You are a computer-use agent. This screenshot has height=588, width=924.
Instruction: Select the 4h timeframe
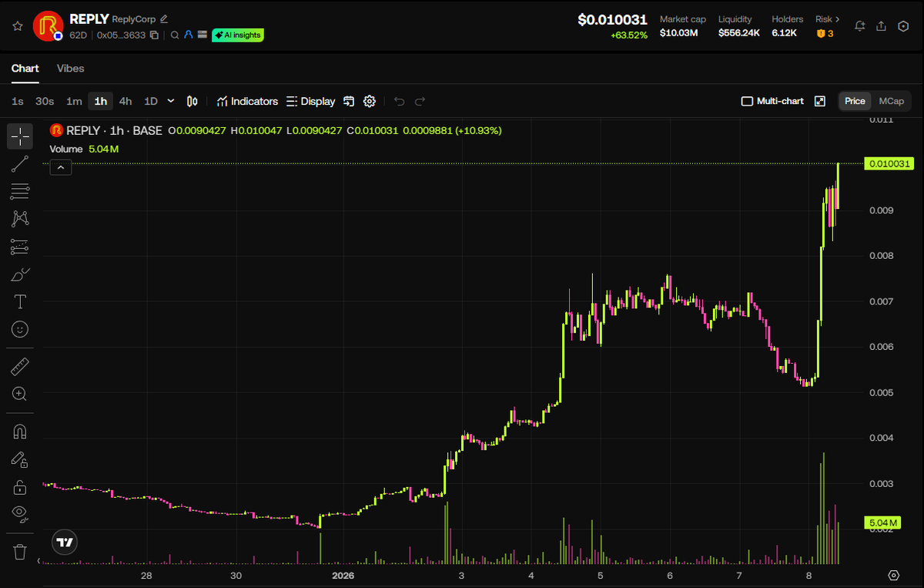pos(126,101)
